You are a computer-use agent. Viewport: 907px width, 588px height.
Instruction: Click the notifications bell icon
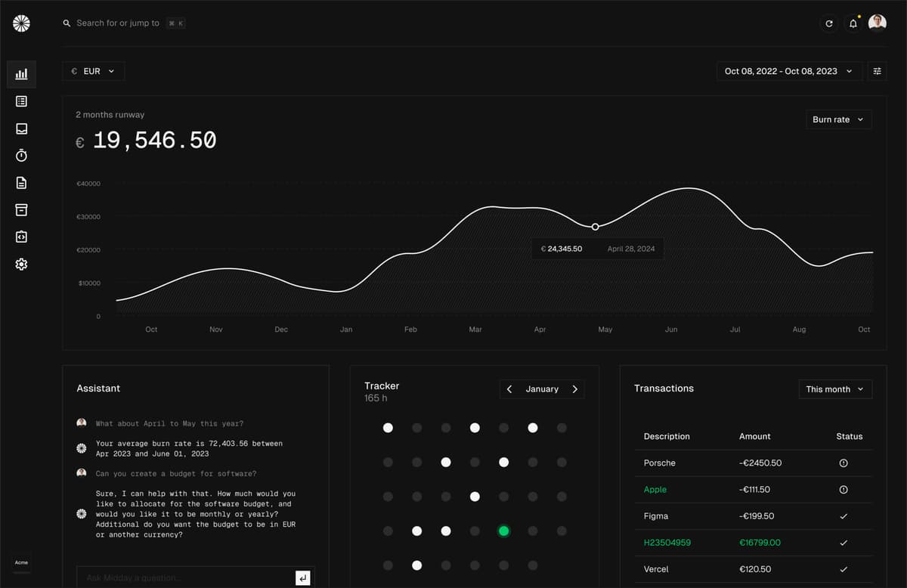click(853, 23)
